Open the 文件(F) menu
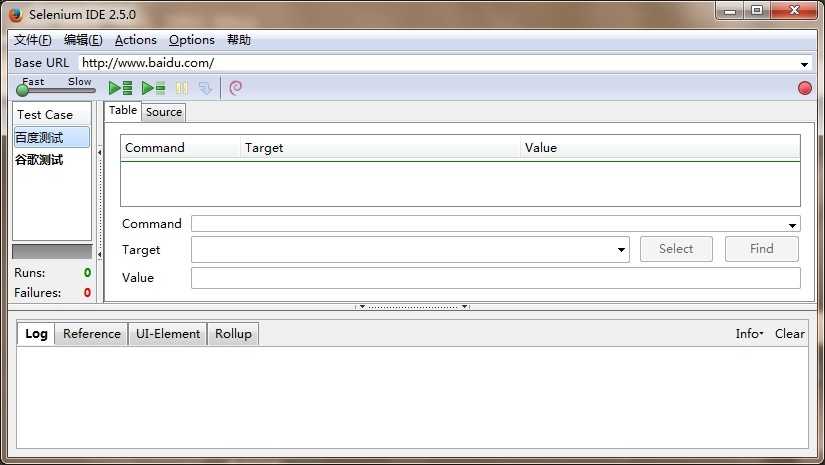The image size is (825, 465). pos(33,40)
